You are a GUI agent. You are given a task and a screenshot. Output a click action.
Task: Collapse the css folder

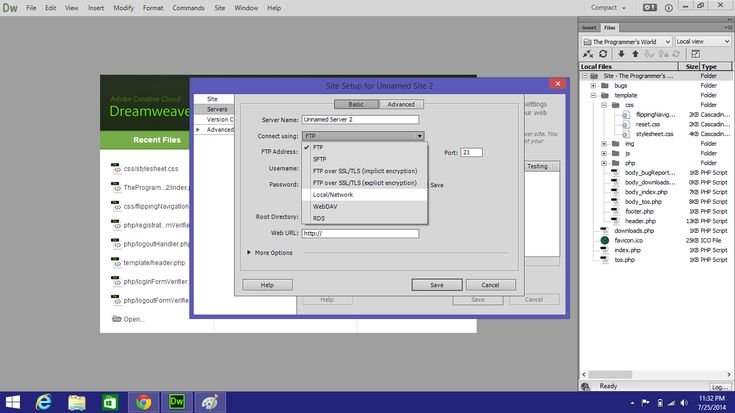pyautogui.click(x=604, y=105)
